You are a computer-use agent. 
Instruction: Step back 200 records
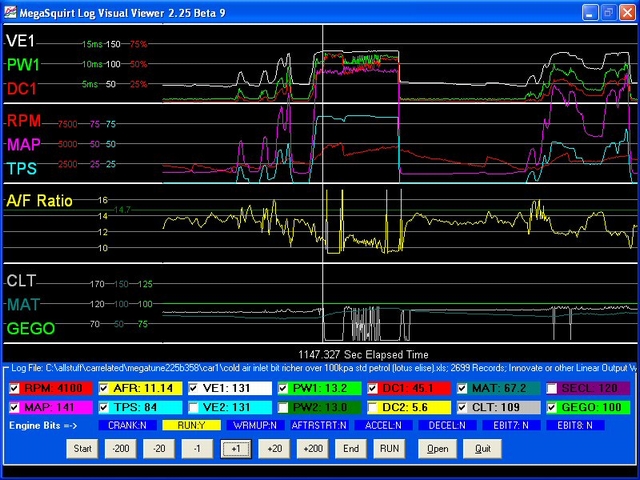click(121, 448)
